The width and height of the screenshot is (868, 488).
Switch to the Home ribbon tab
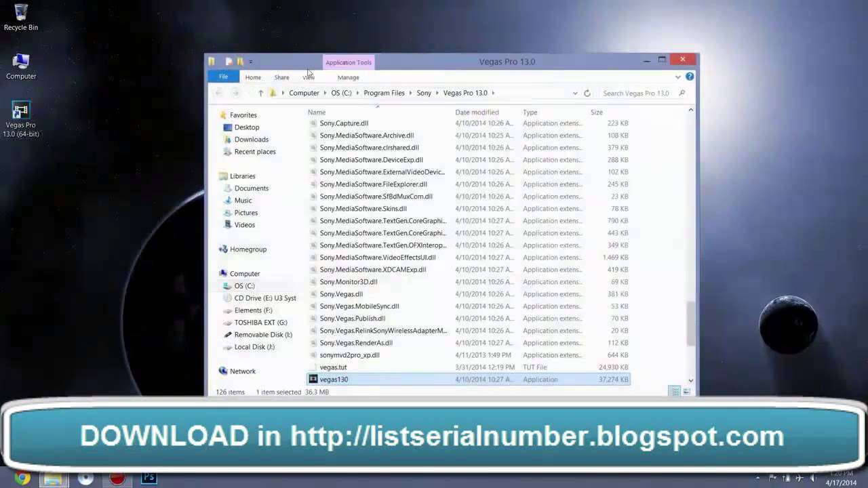click(253, 77)
